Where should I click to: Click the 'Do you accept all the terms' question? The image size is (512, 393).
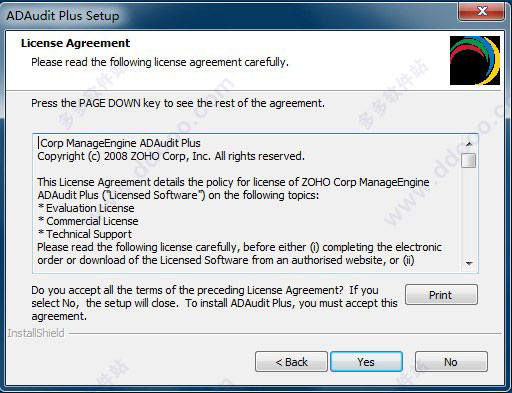point(214,303)
